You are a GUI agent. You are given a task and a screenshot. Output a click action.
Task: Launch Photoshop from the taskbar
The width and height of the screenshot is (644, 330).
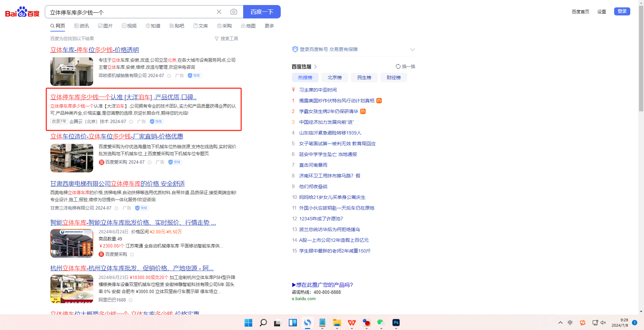[x=396, y=323]
